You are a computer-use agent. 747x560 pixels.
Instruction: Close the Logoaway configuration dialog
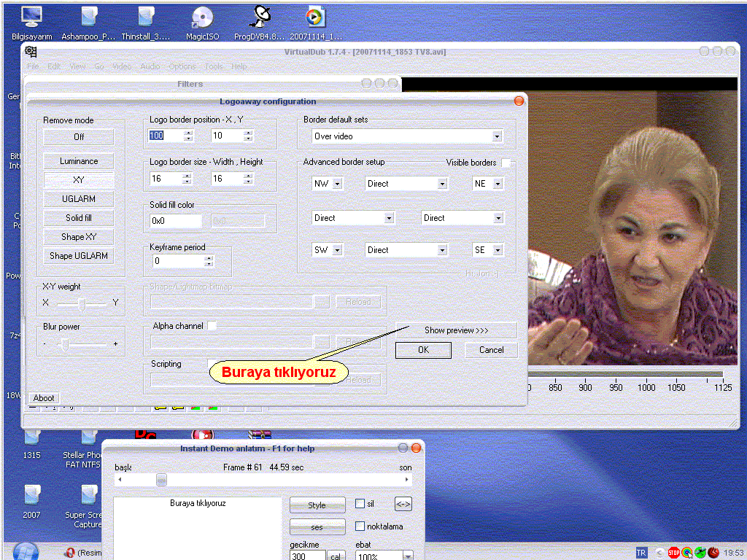(519, 101)
